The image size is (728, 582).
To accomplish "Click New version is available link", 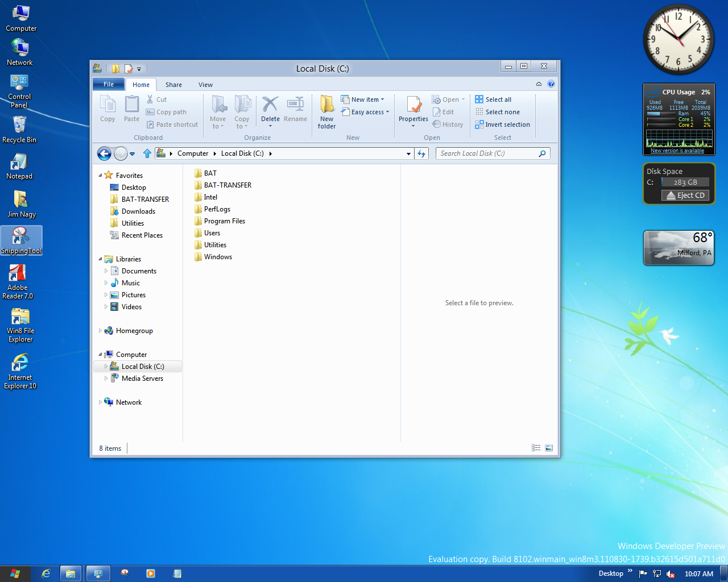I will (x=677, y=151).
